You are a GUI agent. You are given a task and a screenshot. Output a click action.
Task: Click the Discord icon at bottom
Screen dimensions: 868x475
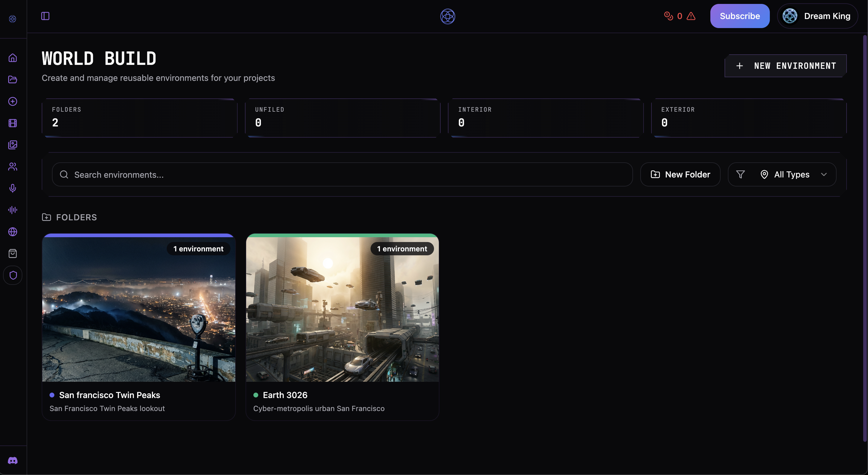point(13,461)
